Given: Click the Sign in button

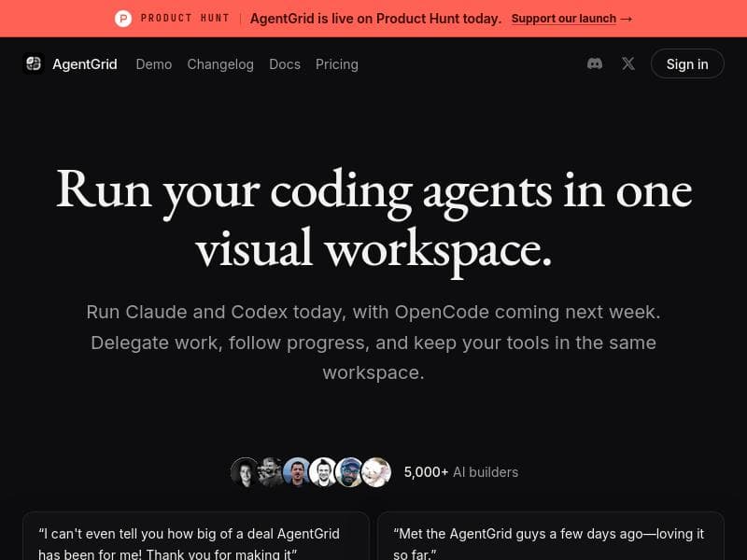Looking at the screenshot, I should pyautogui.click(x=687, y=63).
